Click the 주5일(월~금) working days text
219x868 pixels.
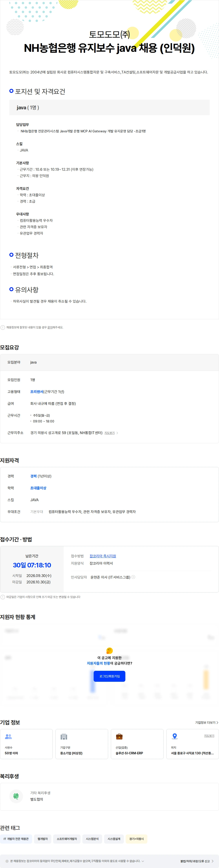tap(42, 415)
